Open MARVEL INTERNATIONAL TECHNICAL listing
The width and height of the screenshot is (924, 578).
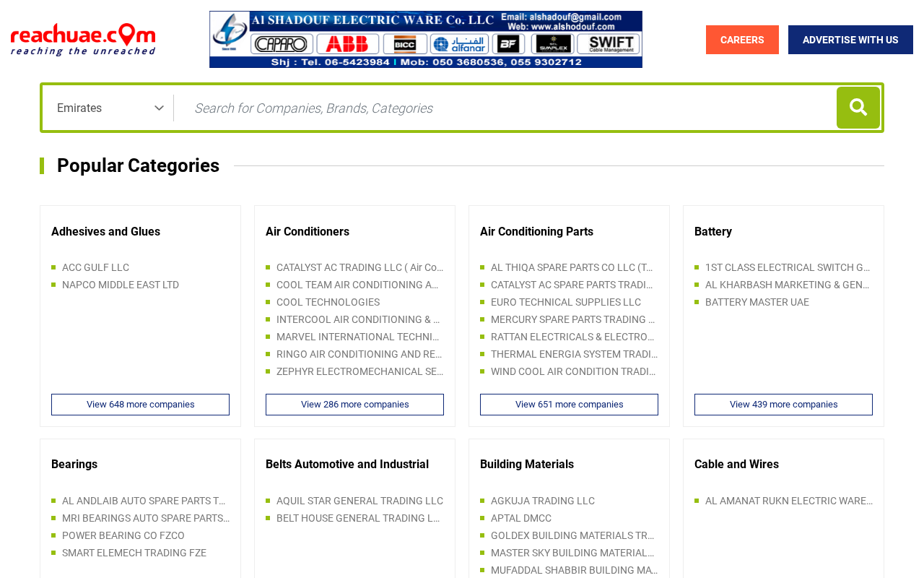pyautogui.click(x=357, y=337)
